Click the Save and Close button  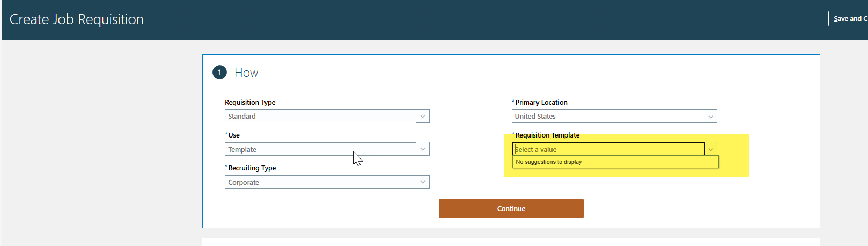click(849, 18)
